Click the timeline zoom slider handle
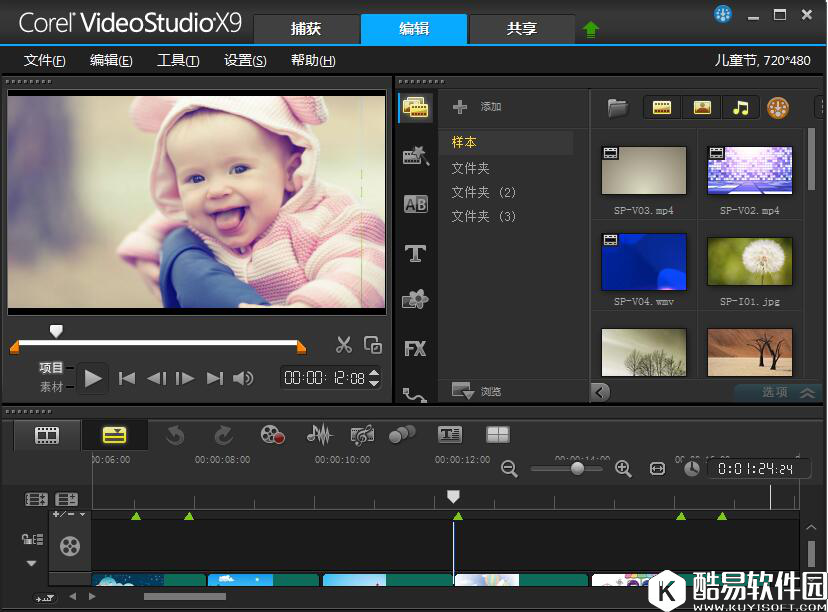828x612 pixels. tap(577, 468)
